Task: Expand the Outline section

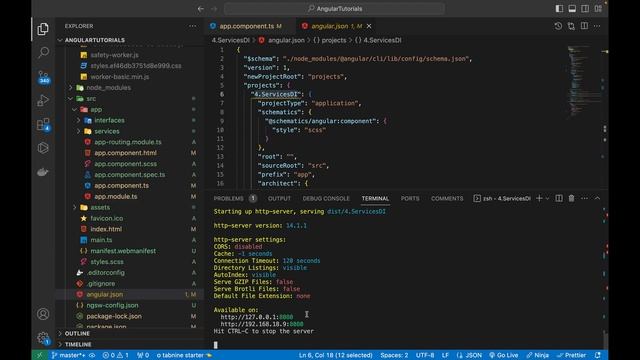Action: pos(77,333)
